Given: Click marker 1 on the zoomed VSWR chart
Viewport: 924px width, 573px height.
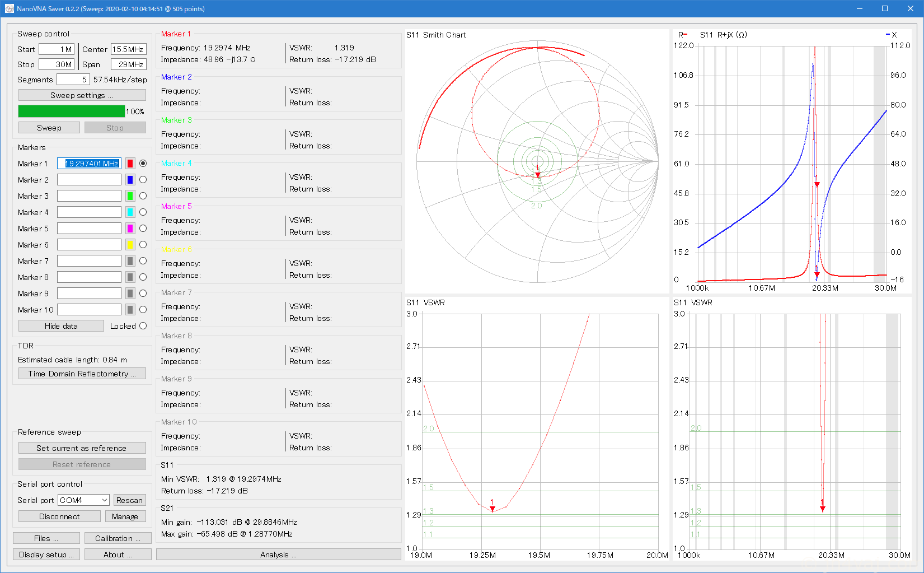Looking at the screenshot, I should (493, 509).
